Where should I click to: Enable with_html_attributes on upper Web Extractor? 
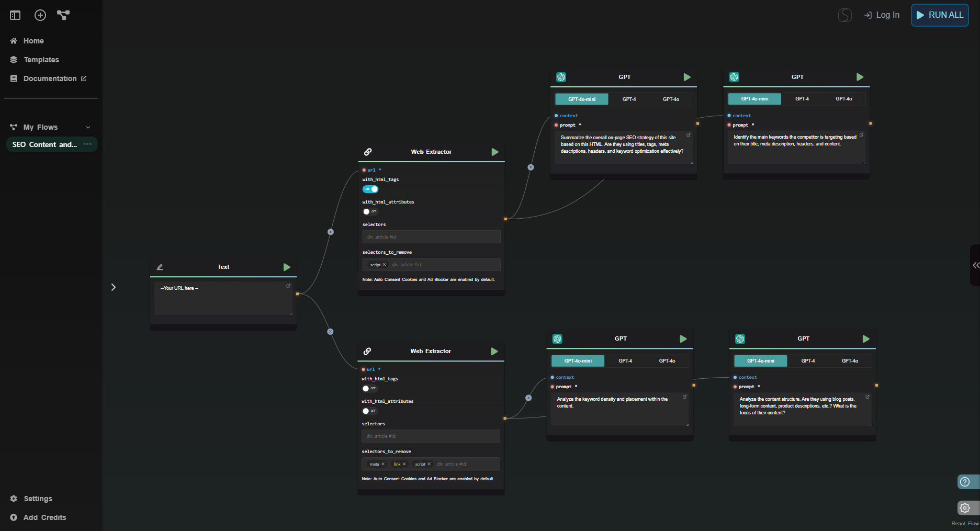[x=370, y=211]
